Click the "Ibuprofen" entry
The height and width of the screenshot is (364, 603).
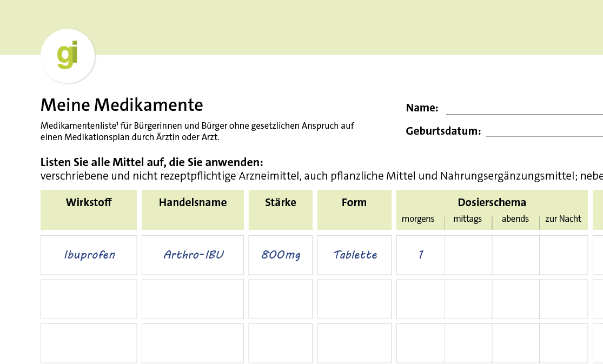[88, 255]
